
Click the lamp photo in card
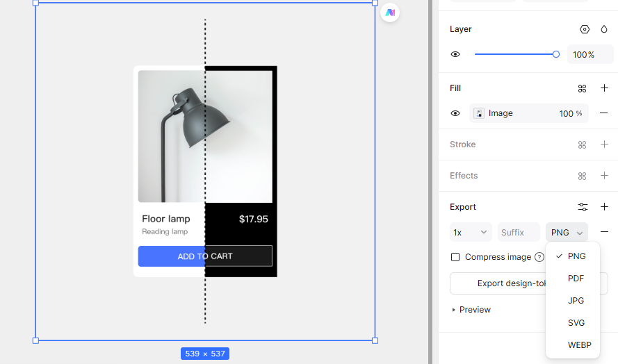tap(205, 136)
